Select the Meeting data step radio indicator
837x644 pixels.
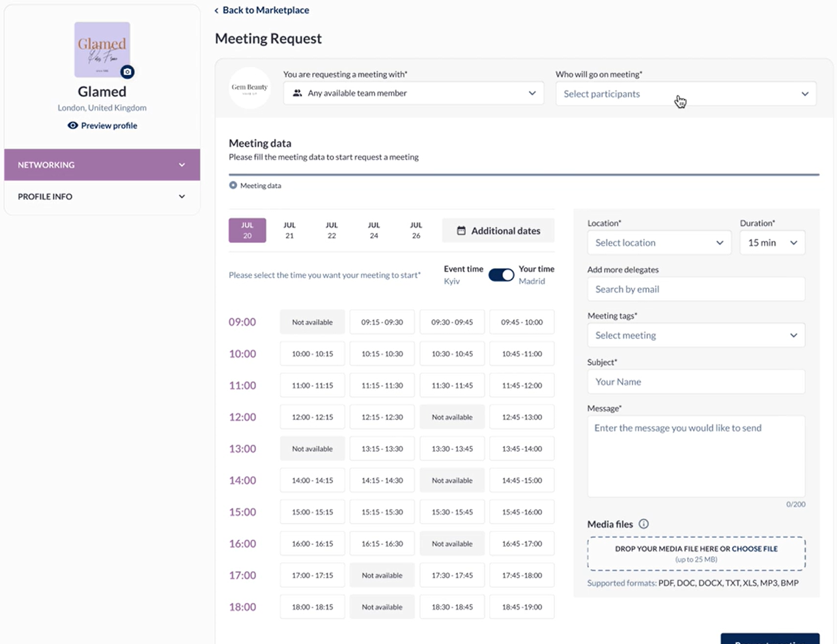click(233, 186)
